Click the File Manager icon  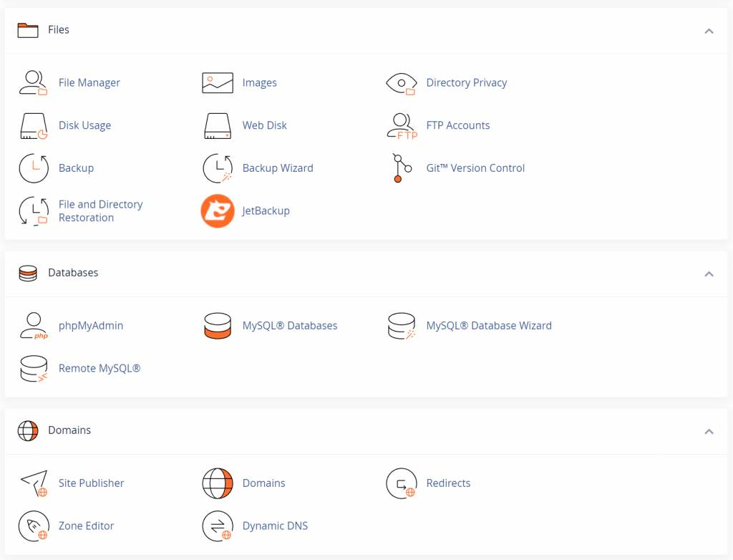point(33,83)
